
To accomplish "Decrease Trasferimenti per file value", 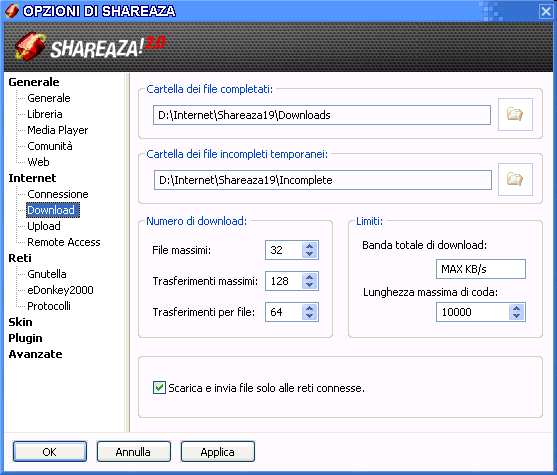I will coord(309,315).
